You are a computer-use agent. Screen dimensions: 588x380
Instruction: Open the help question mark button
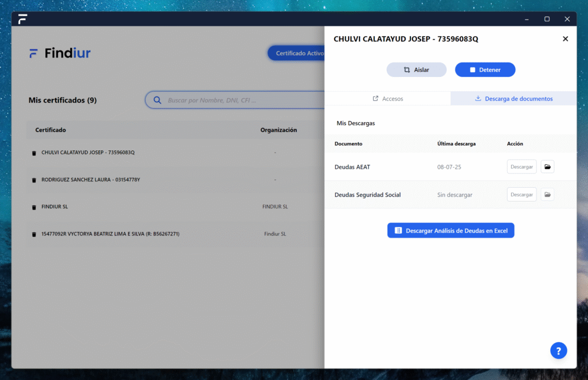pyautogui.click(x=558, y=351)
